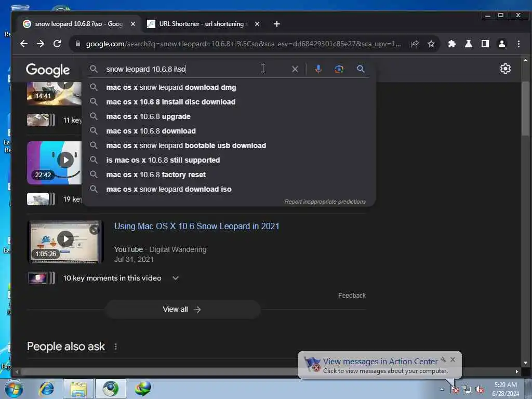Click the Action Center flag tray icon
The height and width of the screenshot is (399, 532).
[x=455, y=390]
